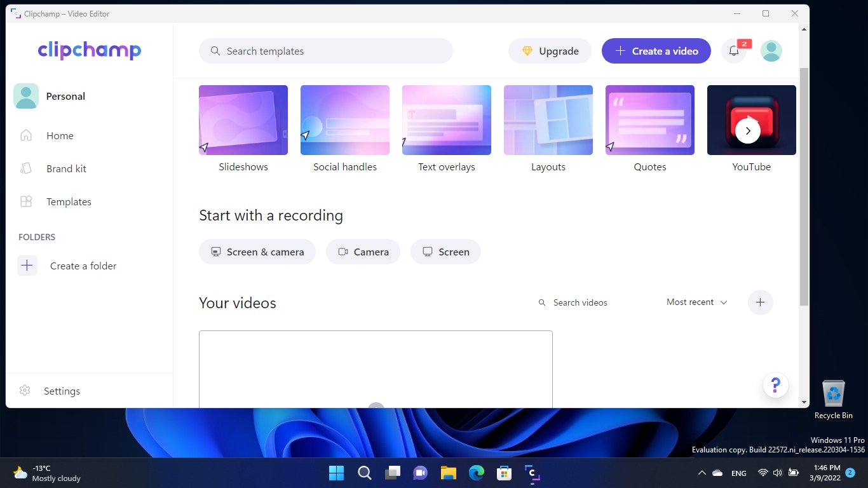Click the Create a folder label
The width and height of the screenshot is (868, 488).
tap(83, 266)
